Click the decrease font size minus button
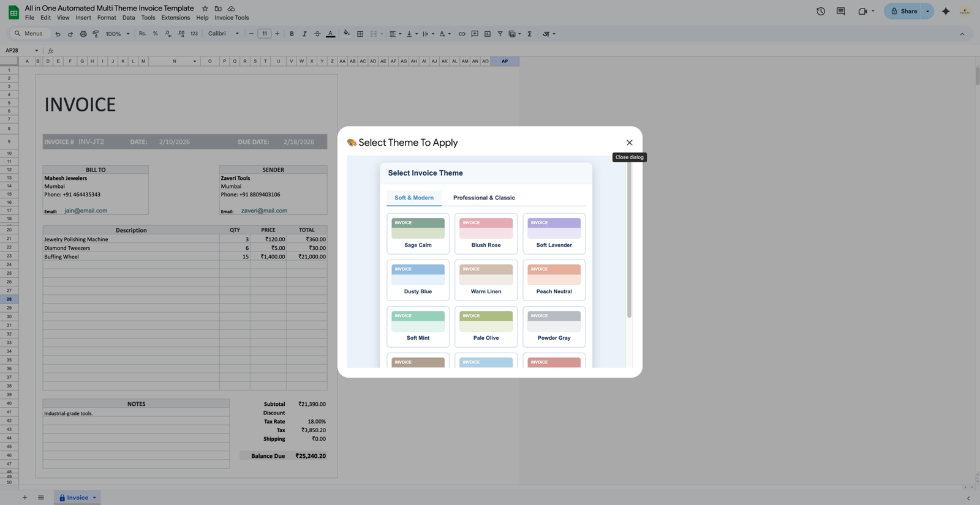 click(x=251, y=34)
